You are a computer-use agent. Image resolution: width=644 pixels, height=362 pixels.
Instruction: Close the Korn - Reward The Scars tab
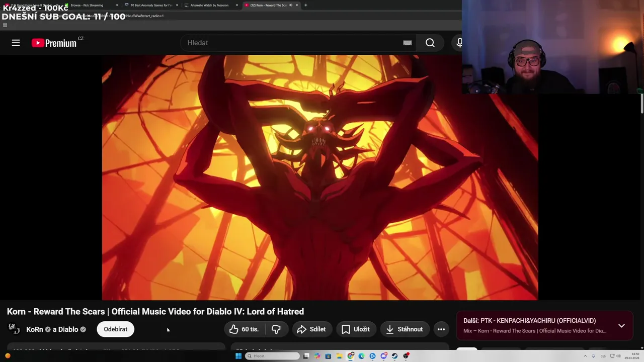pos(297,5)
